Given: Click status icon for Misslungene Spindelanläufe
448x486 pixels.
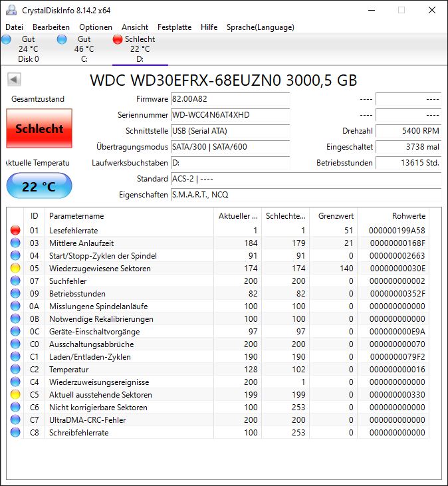Looking at the screenshot, I should click(x=15, y=306).
